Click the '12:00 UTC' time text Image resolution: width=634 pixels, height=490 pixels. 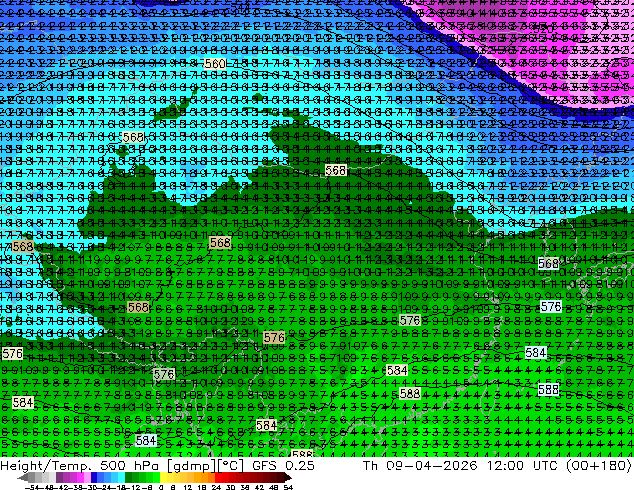pos(523,465)
